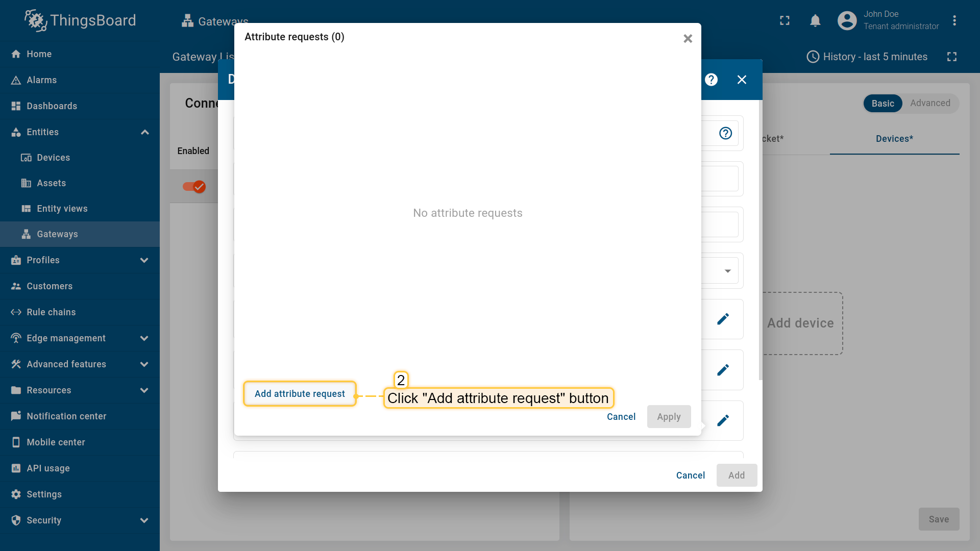Screen dimensions: 980x551
Task: Click the notifications bell icon
Action: pyautogui.click(x=815, y=20)
